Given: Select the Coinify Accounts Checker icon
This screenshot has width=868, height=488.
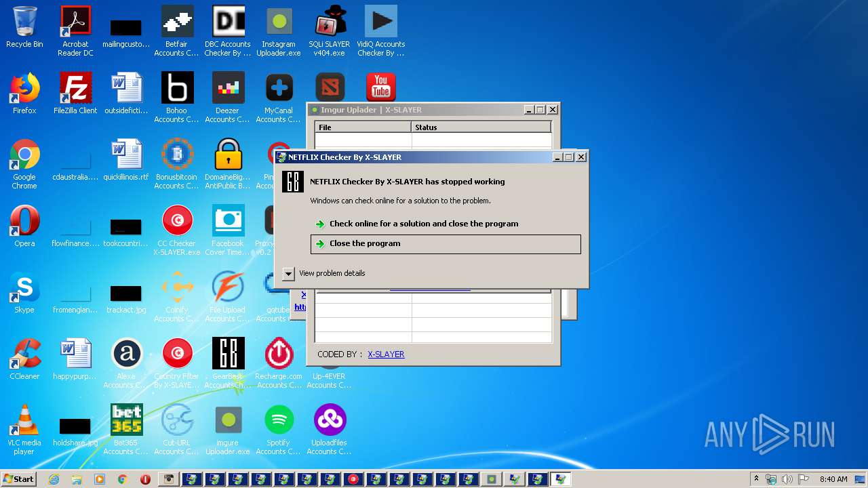Looking at the screenshot, I should tap(177, 296).
